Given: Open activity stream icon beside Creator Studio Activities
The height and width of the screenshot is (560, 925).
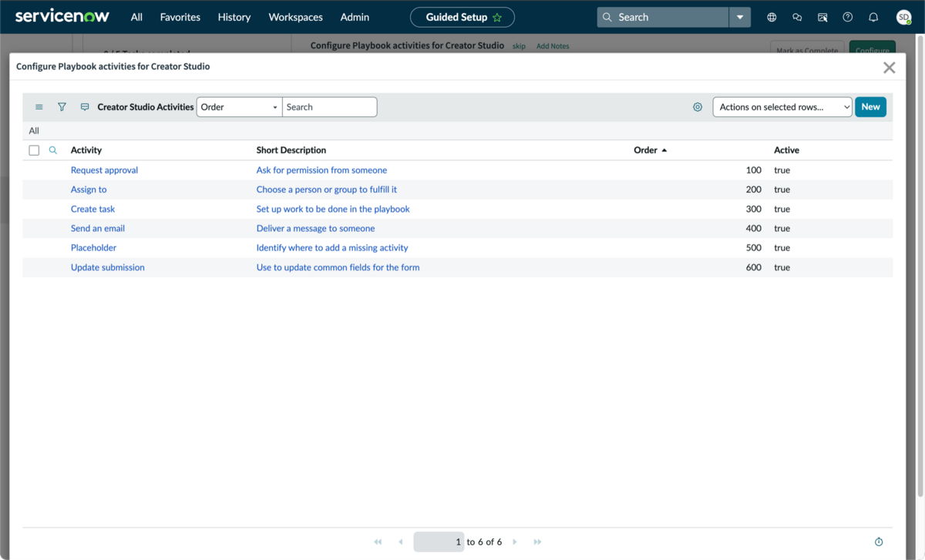Looking at the screenshot, I should pos(85,107).
